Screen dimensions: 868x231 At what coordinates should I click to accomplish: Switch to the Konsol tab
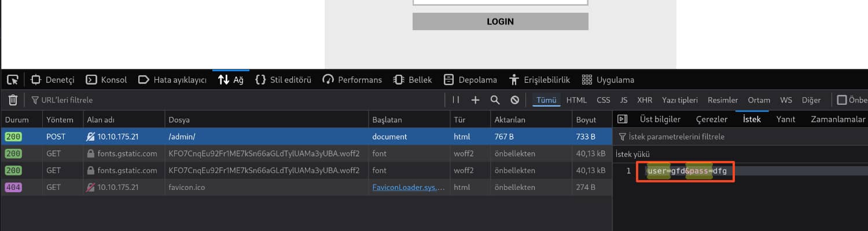pyautogui.click(x=106, y=80)
